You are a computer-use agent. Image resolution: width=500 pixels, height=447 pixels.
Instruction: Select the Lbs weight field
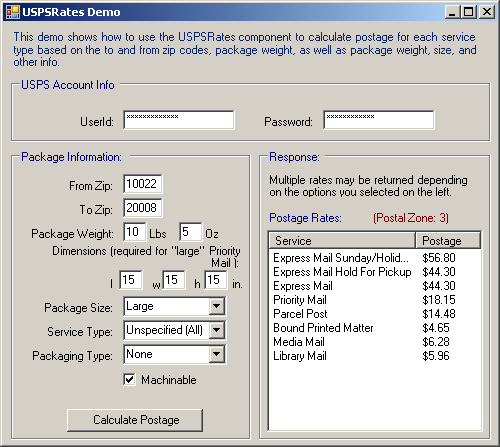tap(135, 232)
